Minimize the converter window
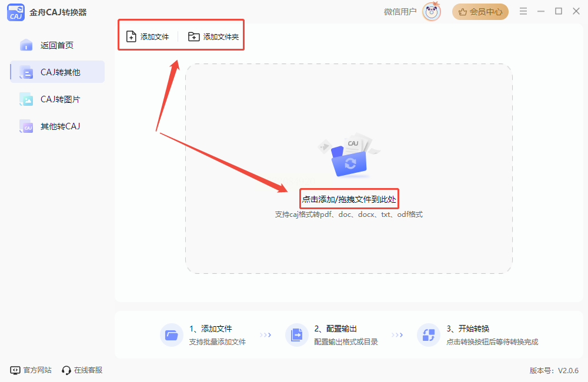 point(541,11)
